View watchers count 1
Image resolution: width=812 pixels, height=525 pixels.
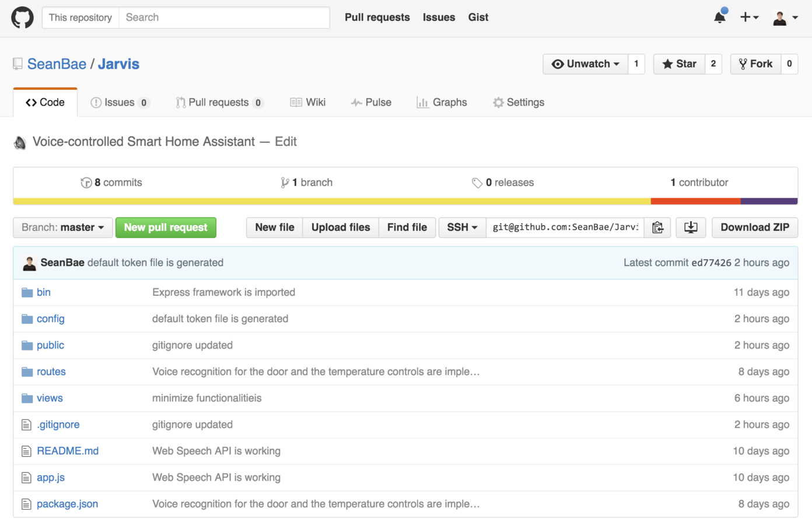click(x=636, y=64)
